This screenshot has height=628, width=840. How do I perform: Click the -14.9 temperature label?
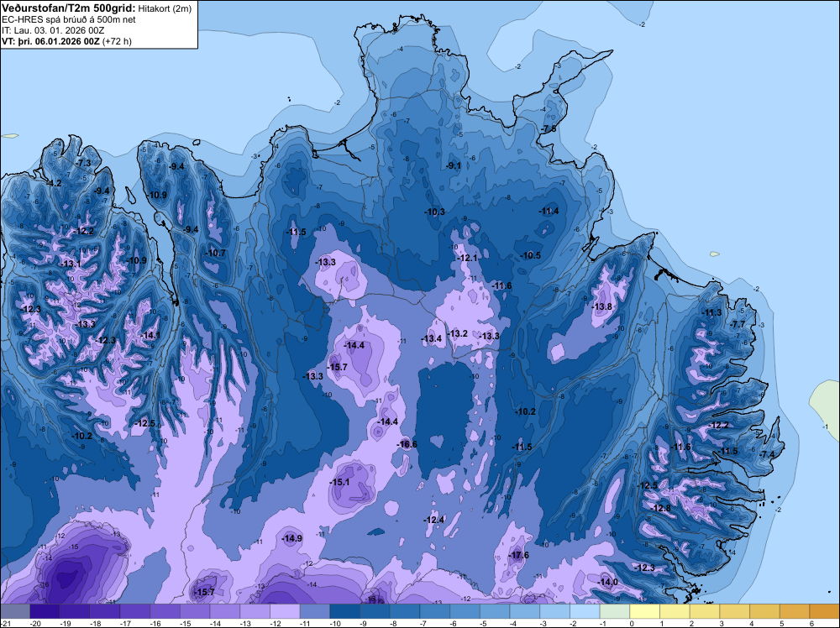(292, 538)
